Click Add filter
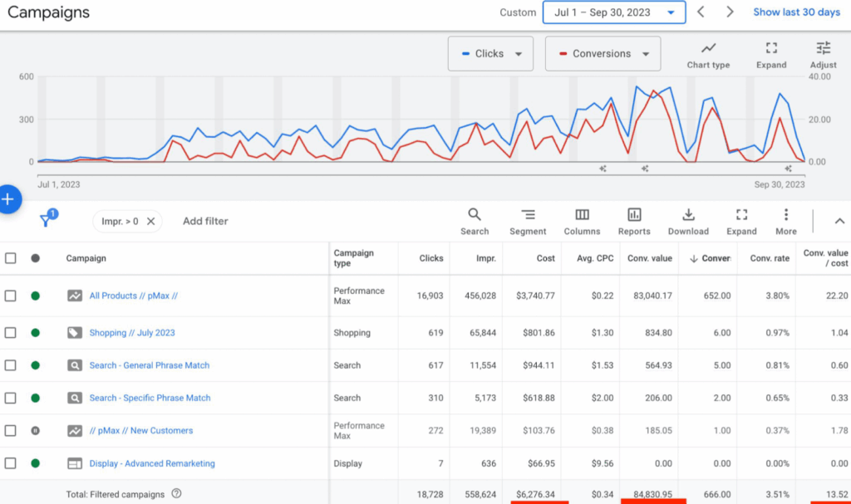Image resolution: width=851 pixels, height=504 pixels. point(205,222)
